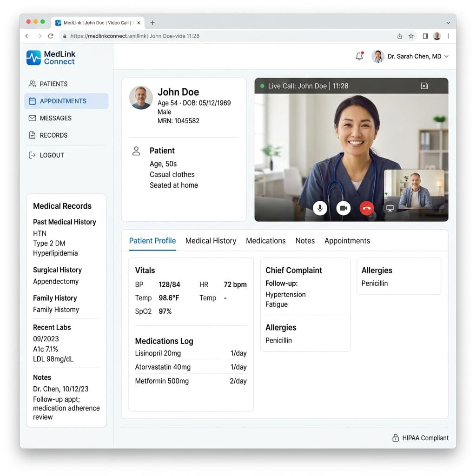The width and height of the screenshot is (476, 476).
Task: Expand the tab search chevron
Action: tap(448, 23)
